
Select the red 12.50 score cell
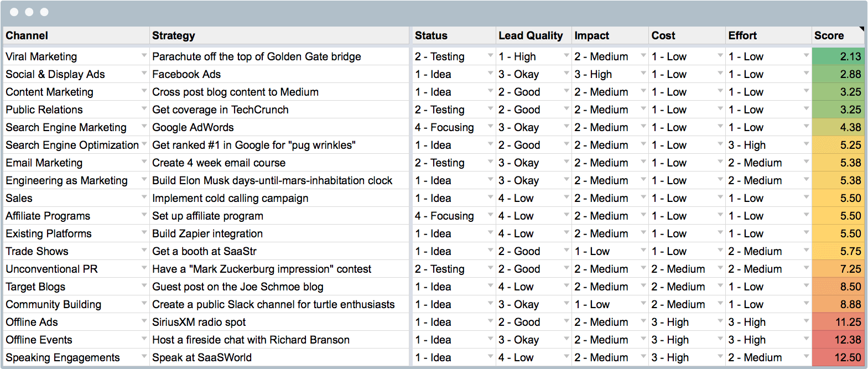point(838,357)
